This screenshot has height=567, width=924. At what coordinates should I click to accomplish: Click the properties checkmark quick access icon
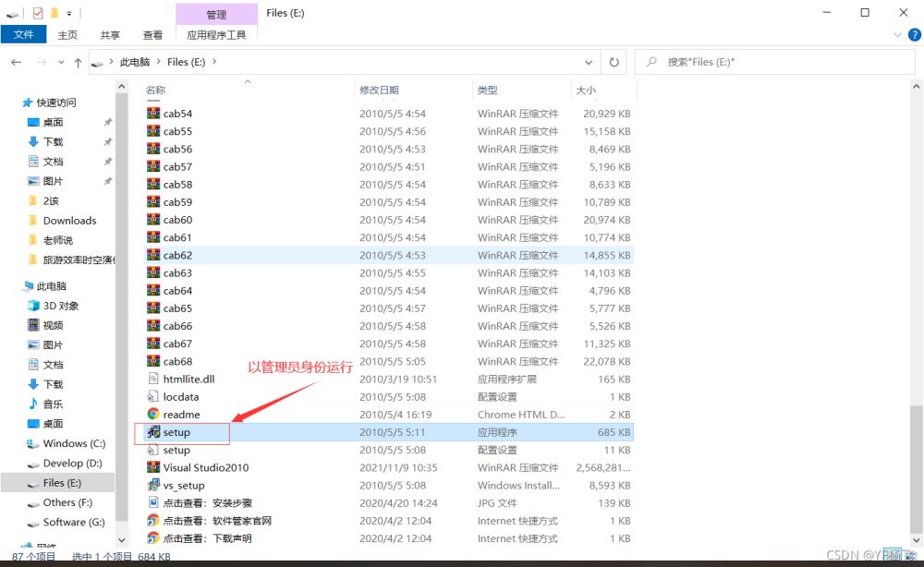tap(38, 13)
